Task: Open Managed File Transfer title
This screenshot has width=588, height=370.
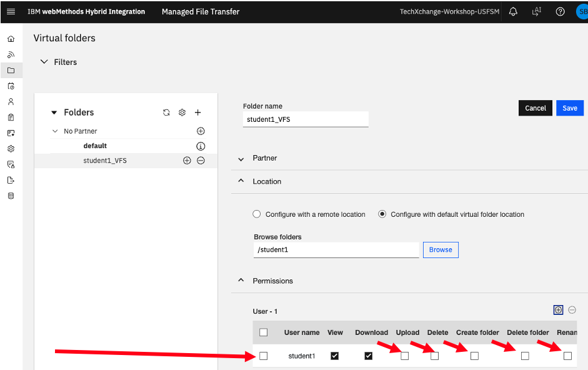Action: pyautogui.click(x=201, y=12)
